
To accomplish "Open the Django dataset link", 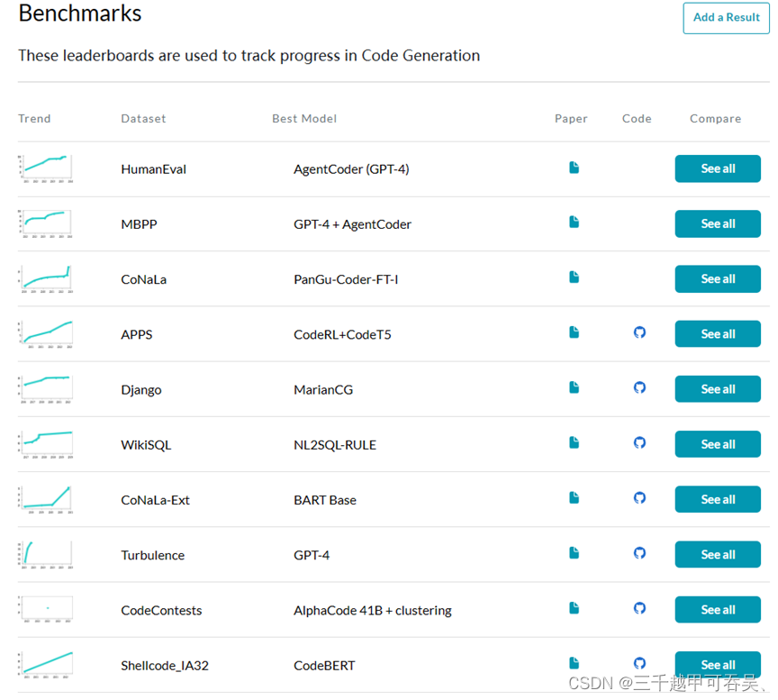I will tap(140, 390).
